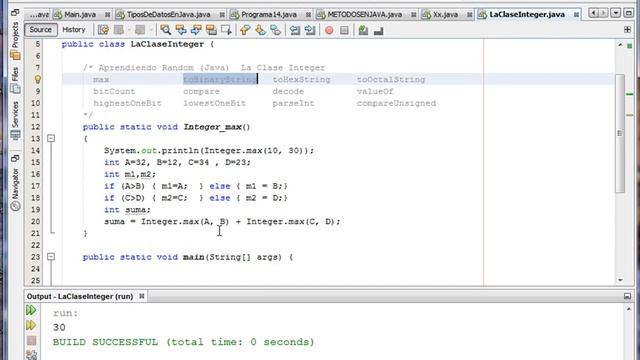Click Stop Macro Recording square icon

344,30
